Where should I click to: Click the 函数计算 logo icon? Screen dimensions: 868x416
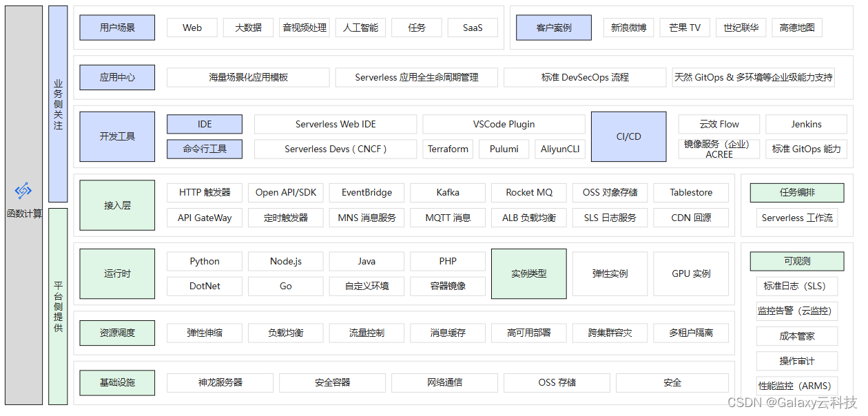point(23,191)
